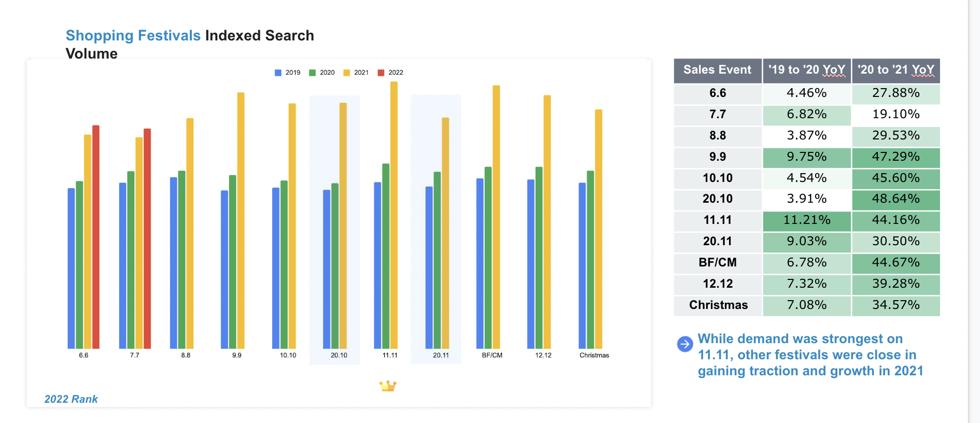
Task: Click the 3.87% cell
Action: (807, 136)
